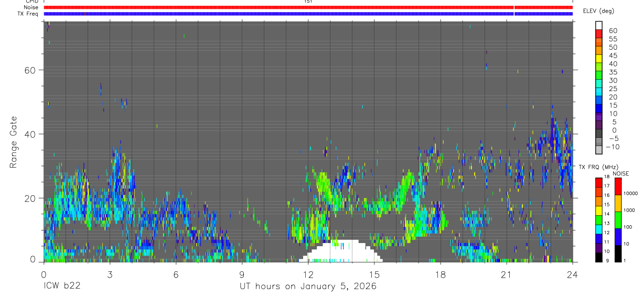Click the '100' label on the NOISE scale
644x297 pixels.
pyautogui.click(x=628, y=227)
